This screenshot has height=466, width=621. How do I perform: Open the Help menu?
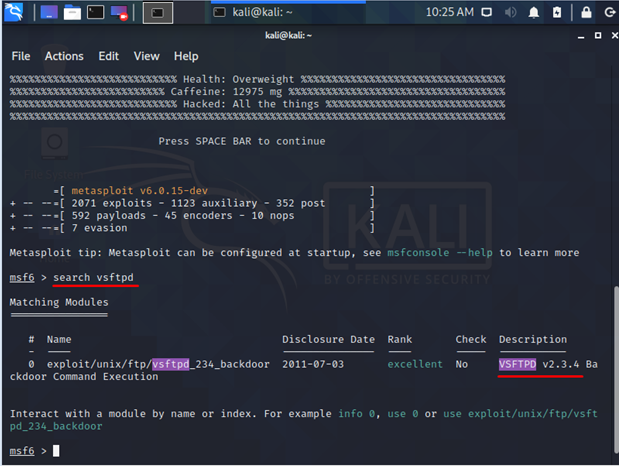186,56
